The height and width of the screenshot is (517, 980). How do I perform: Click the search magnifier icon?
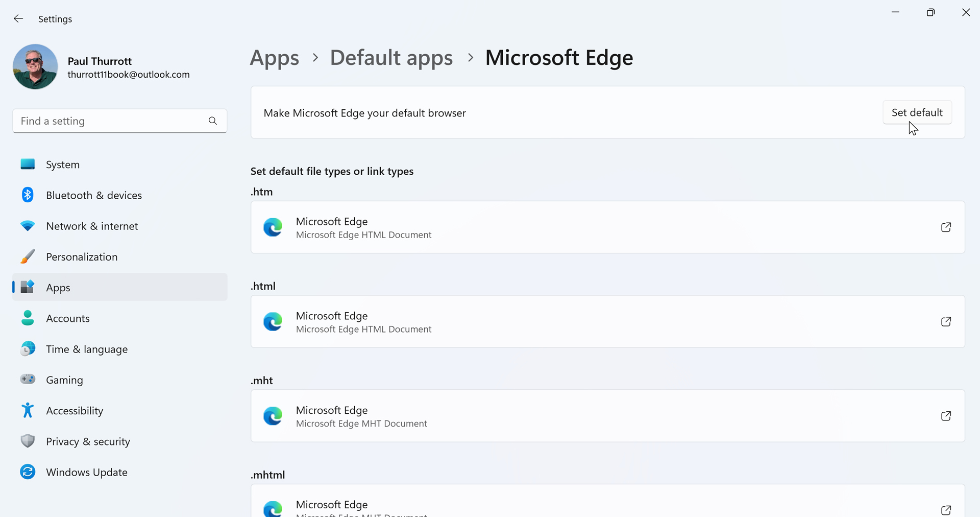point(213,121)
